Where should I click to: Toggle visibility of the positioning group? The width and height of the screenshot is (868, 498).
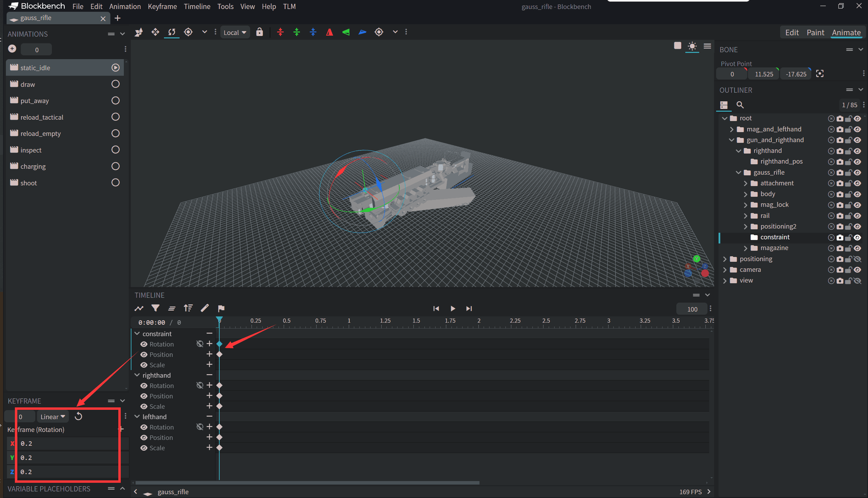(x=857, y=259)
